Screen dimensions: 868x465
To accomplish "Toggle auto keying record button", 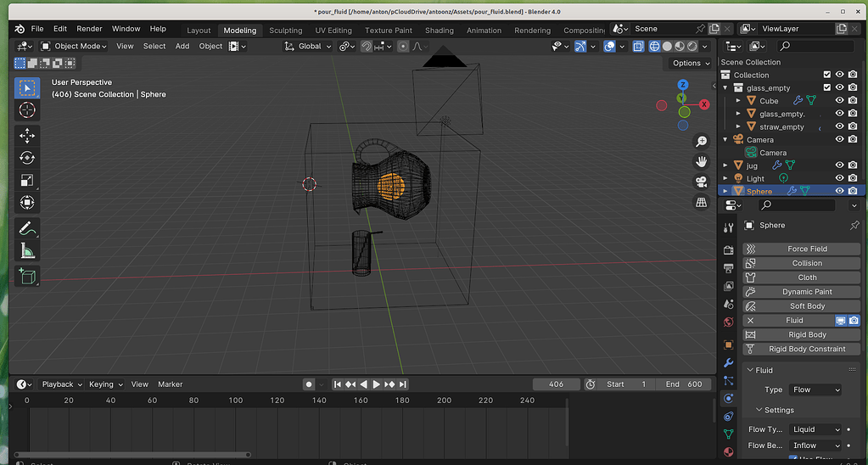I will (x=309, y=384).
